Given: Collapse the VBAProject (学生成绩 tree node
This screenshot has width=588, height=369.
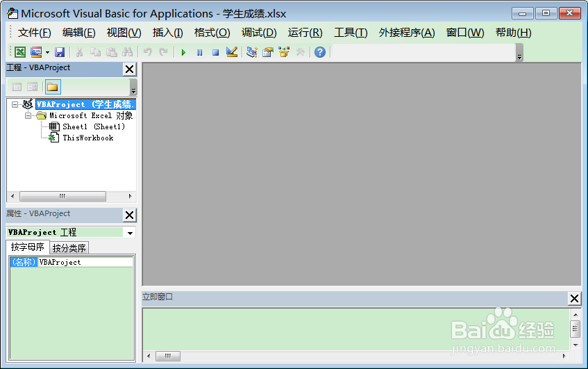Looking at the screenshot, I should pyautogui.click(x=15, y=104).
